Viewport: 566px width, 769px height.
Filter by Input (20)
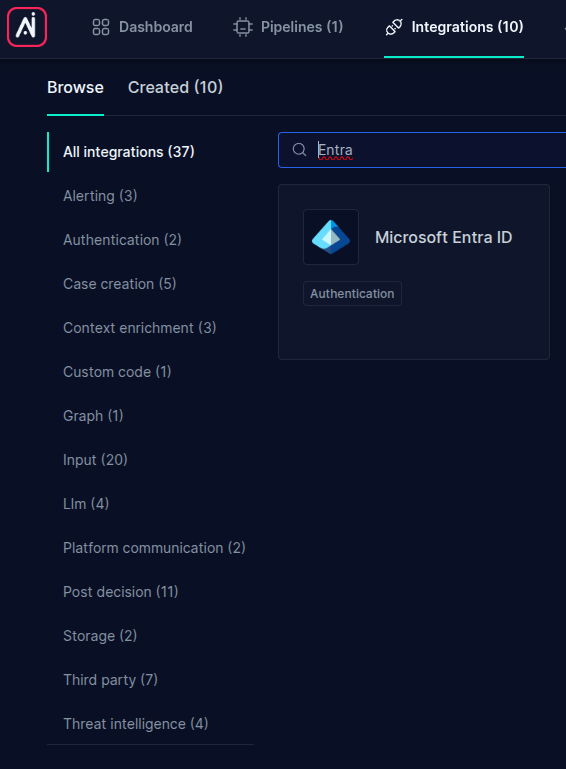[95, 460]
